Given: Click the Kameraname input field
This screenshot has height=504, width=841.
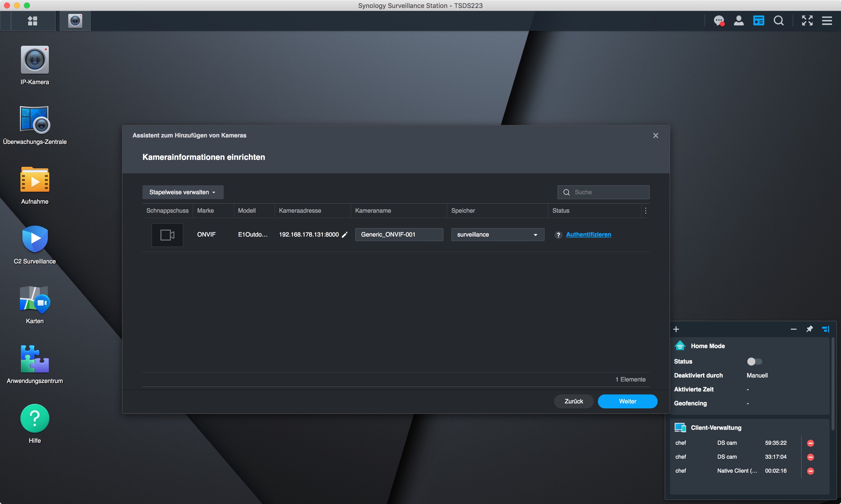Looking at the screenshot, I should tap(399, 235).
